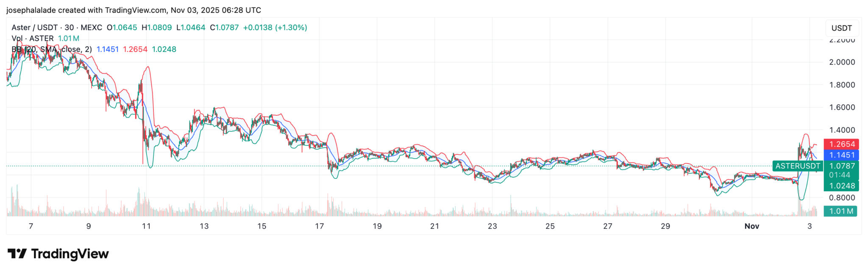The image size is (868, 273).
Task: Select the BB (20, SMA, close, 2) legend
Action: (51, 49)
